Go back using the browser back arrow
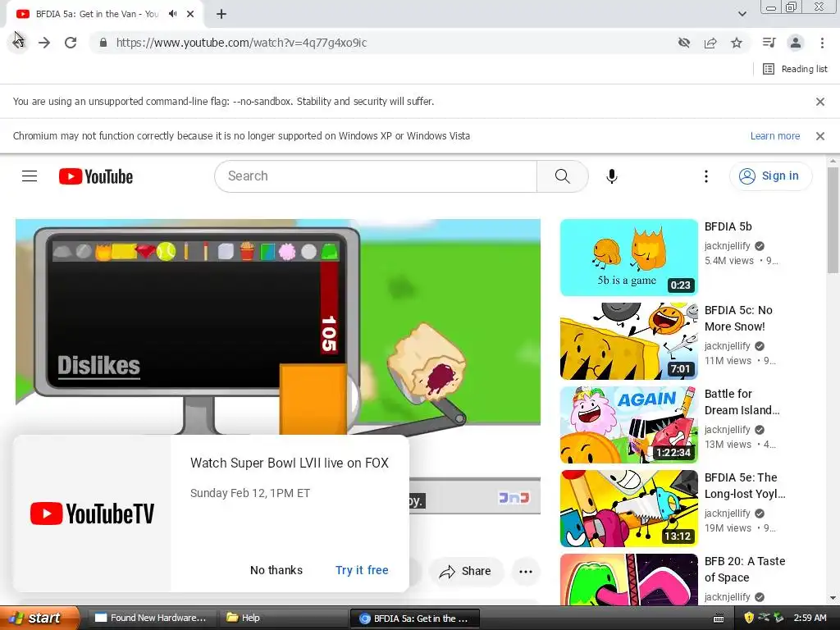840x630 pixels. pyautogui.click(x=18, y=43)
